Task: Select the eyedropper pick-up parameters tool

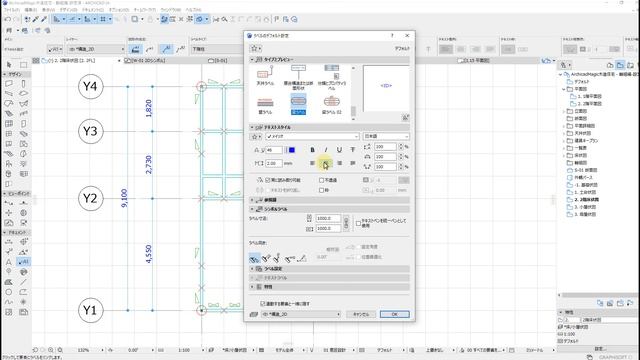Action: (36, 19)
